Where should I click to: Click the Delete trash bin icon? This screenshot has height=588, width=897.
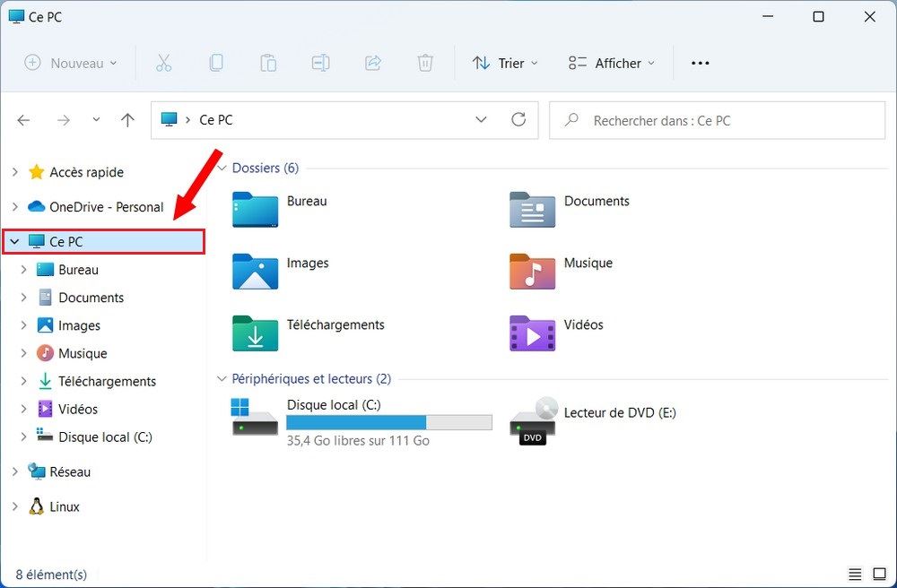click(425, 63)
